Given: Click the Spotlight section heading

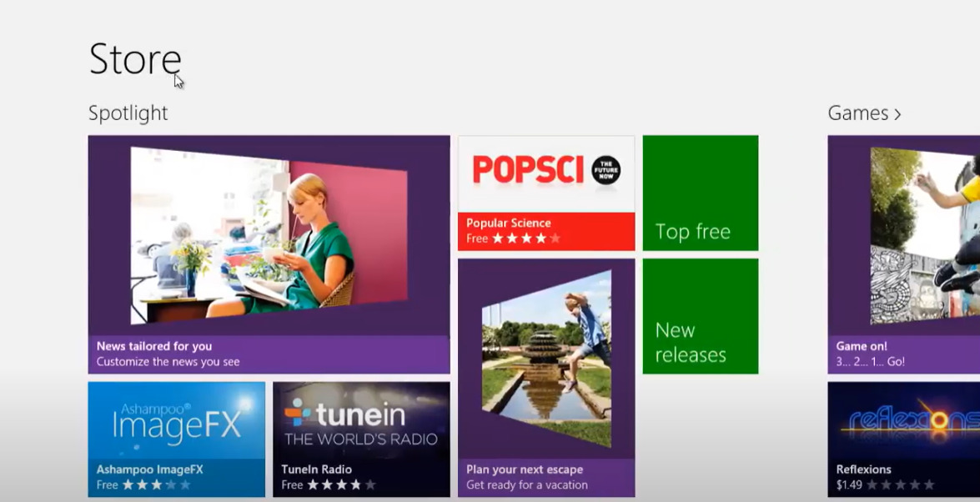Looking at the screenshot, I should tap(128, 113).
